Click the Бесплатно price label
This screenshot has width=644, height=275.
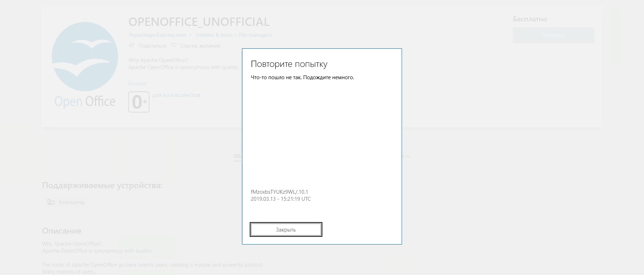tap(530, 19)
